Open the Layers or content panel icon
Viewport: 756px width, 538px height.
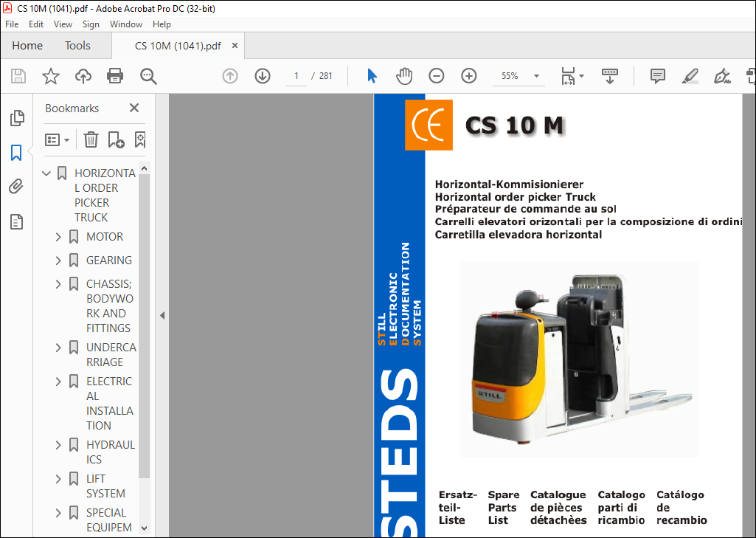pyautogui.click(x=16, y=222)
